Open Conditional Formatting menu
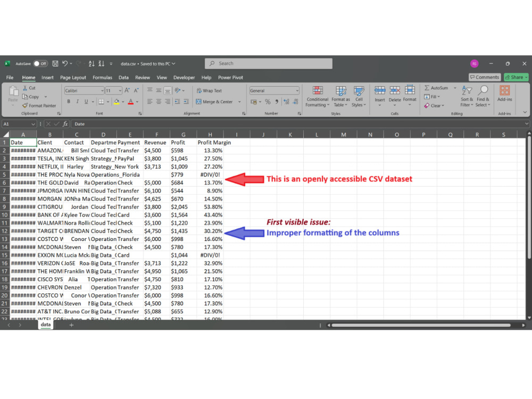 point(317,96)
